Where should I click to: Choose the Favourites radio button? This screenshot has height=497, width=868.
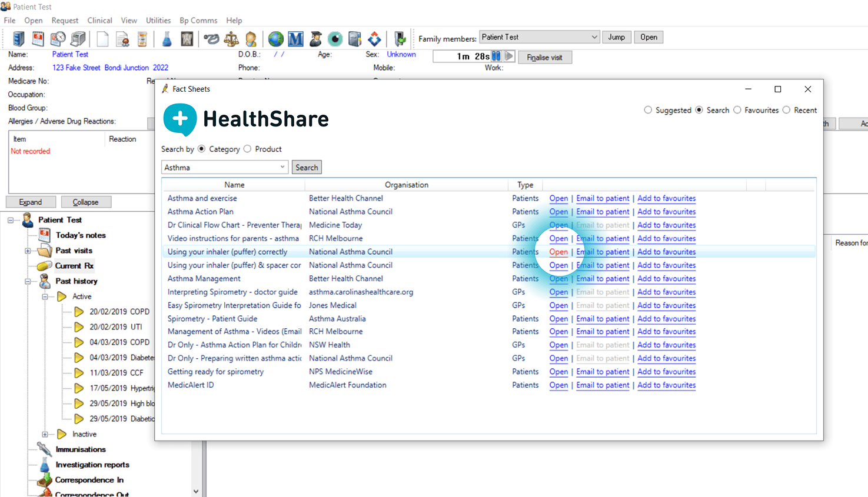pyautogui.click(x=737, y=110)
